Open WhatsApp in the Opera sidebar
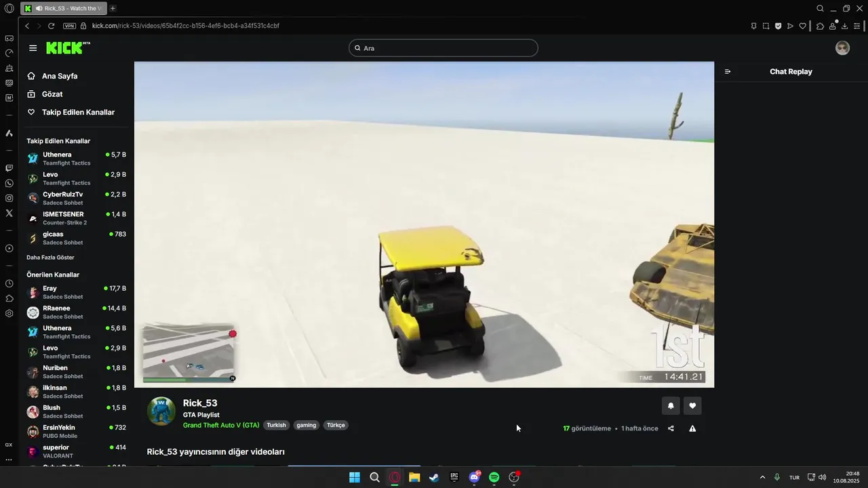Image resolution: width=868 pixels, height=488 pixels. click(x=9, y=184)
